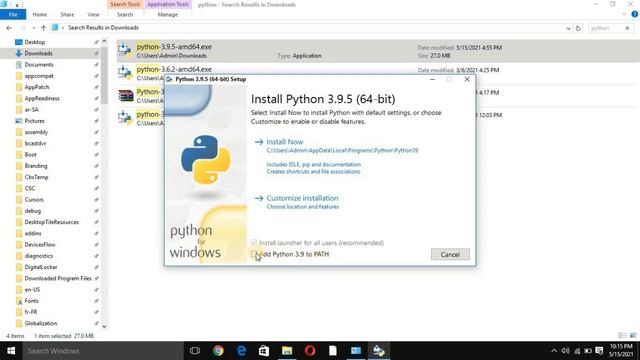Screen dimensions: 640x360
Task: Switch to large icons view layout icon
Action: tap(633, 336)
